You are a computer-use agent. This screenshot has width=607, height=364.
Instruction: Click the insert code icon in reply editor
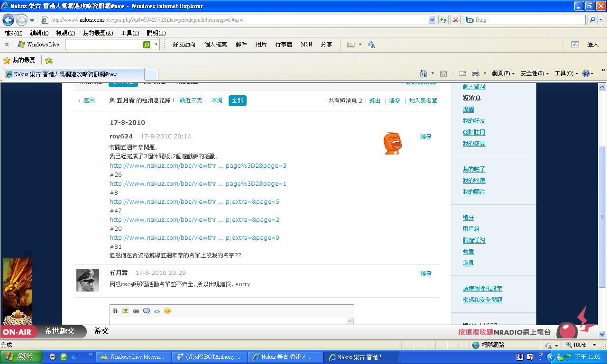pyautogui.click(x=157, y=311)
